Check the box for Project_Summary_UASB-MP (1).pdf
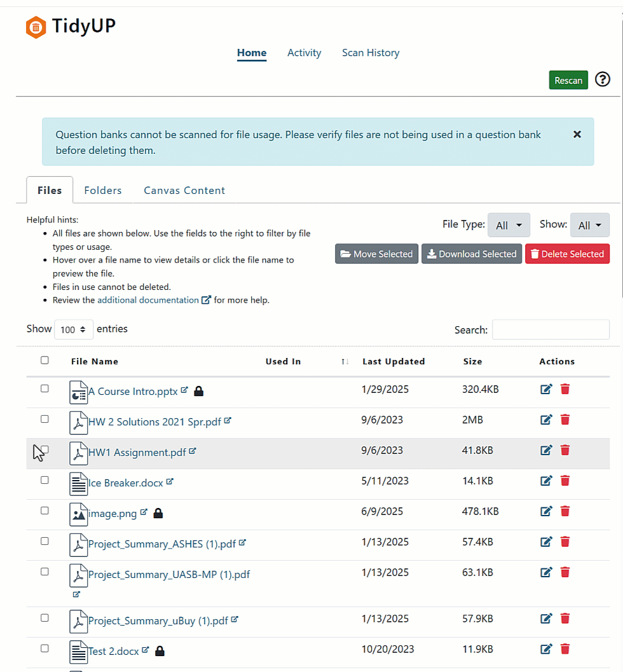Viewport: 623px width, 672px height. 44,572
